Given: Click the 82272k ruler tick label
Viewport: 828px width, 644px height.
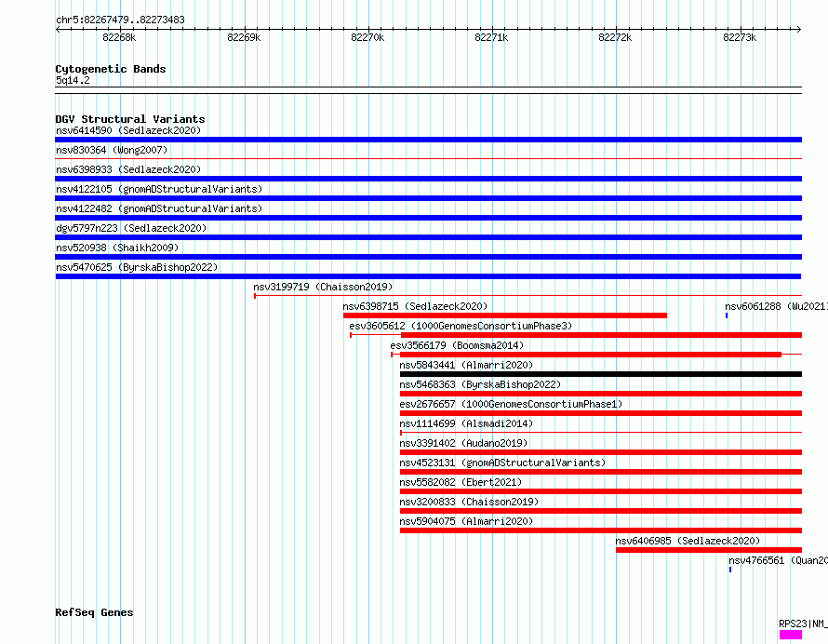Looking at the screenshot, I should pyautogui.click(x=615, y=37).
